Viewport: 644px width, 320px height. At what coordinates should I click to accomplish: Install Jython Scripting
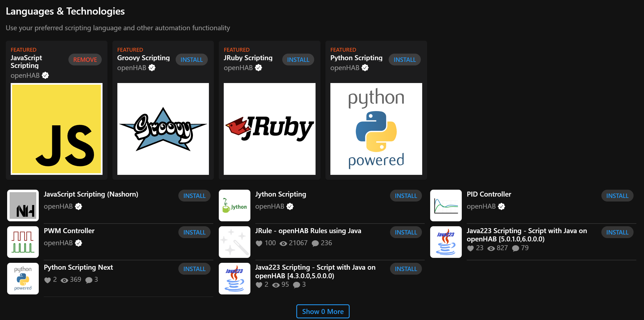[x=406, y=195]
